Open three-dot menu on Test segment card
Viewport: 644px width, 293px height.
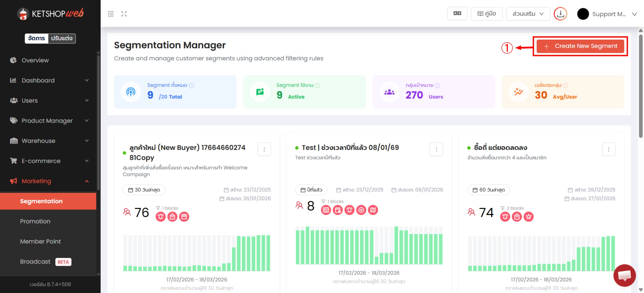tap(436, 149)
